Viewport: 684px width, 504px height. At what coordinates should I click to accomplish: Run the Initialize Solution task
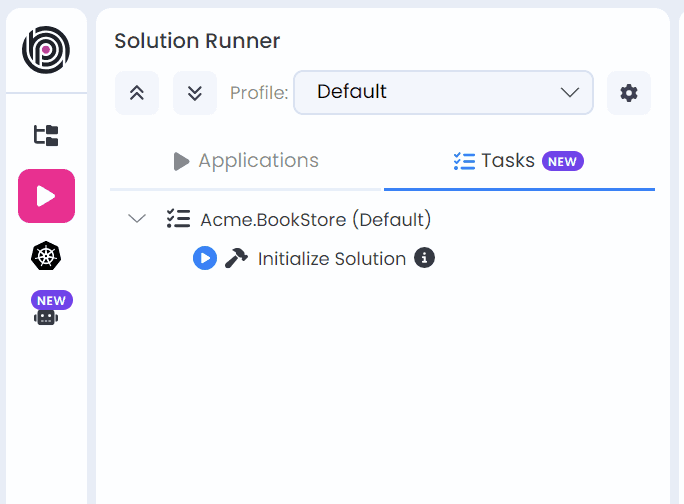point(204,258)
